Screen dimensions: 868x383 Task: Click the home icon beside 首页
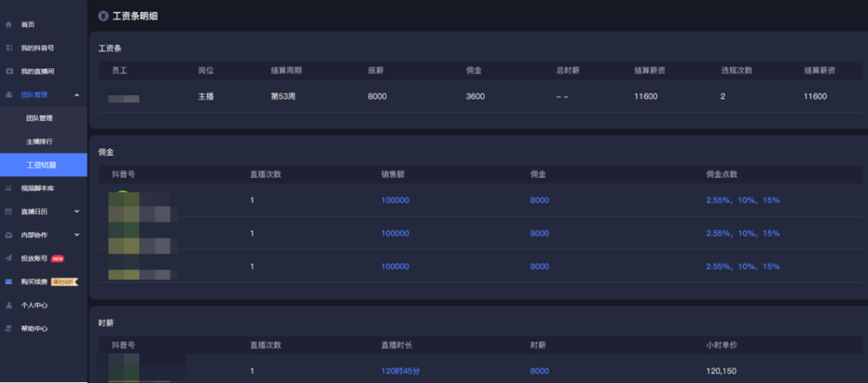pos(9,25)
